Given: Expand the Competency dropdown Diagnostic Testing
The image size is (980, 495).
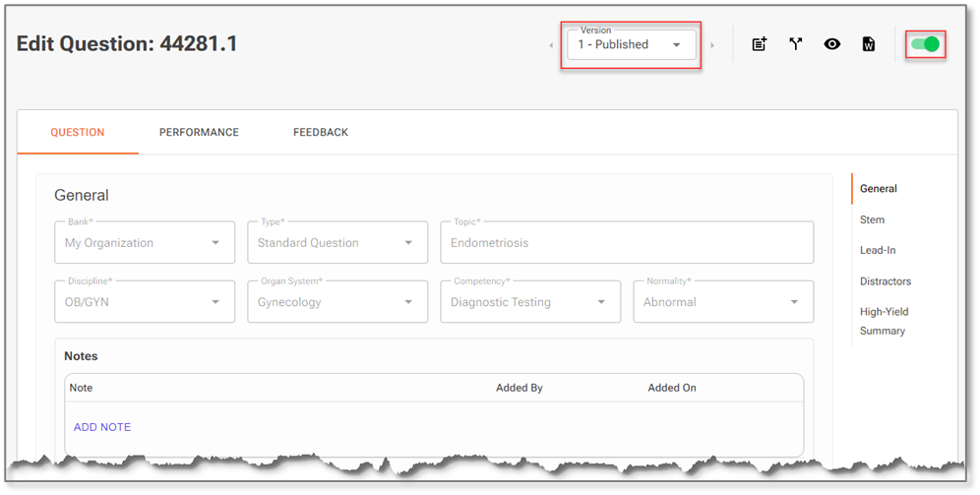Looking at the screenshot, I should [x=530, y=302].
